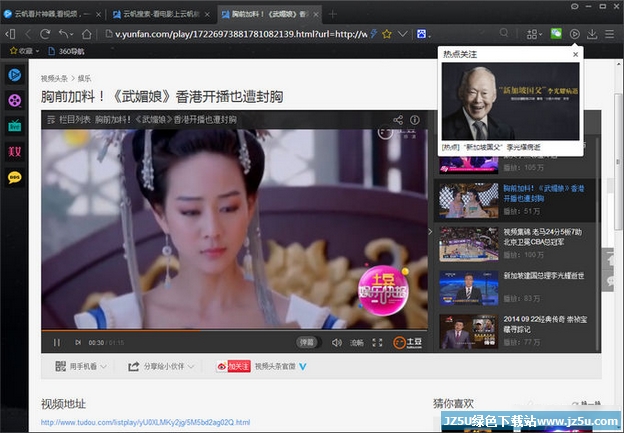Screen dimensions: 624x433
Task: Go to 娱乐 breadcrumb link
Action: (84, 78)
